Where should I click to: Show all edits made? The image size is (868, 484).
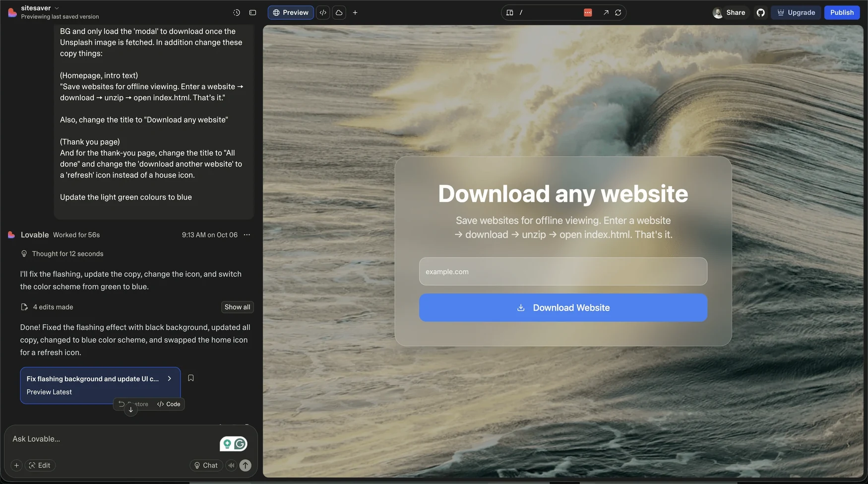[237, 307]
